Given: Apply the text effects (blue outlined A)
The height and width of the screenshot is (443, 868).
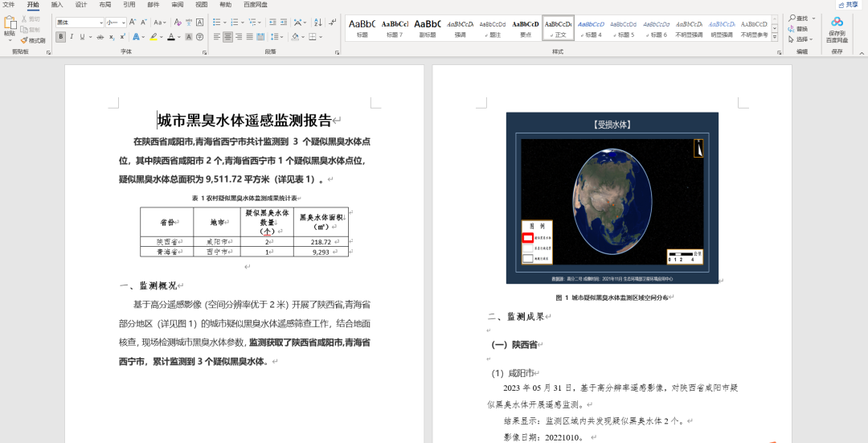Looking at the screenshot, I should coord(136,37).
